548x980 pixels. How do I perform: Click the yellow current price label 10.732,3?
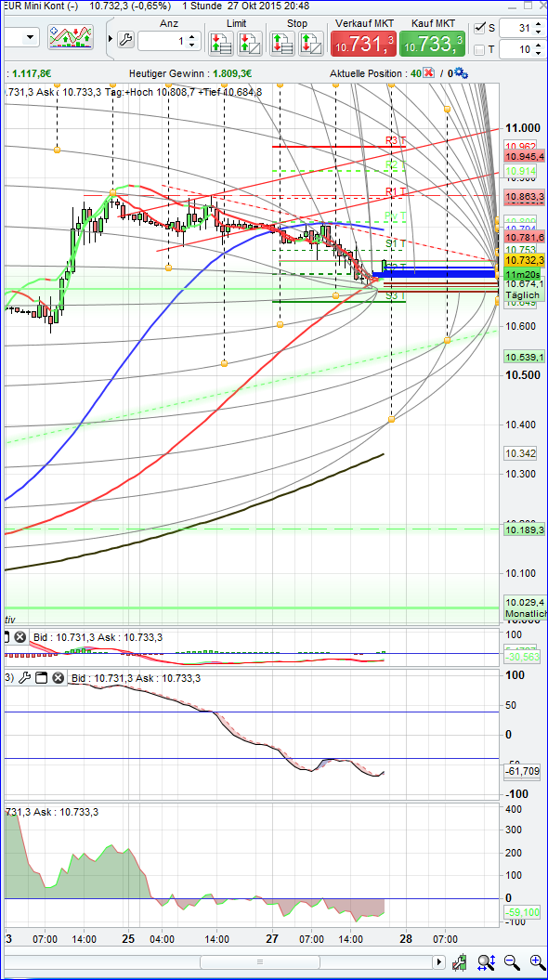point(525,261)
